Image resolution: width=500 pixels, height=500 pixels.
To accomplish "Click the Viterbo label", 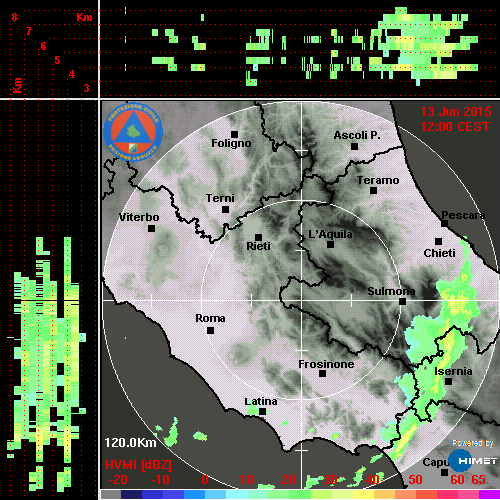I will click(x=139, y=217).
